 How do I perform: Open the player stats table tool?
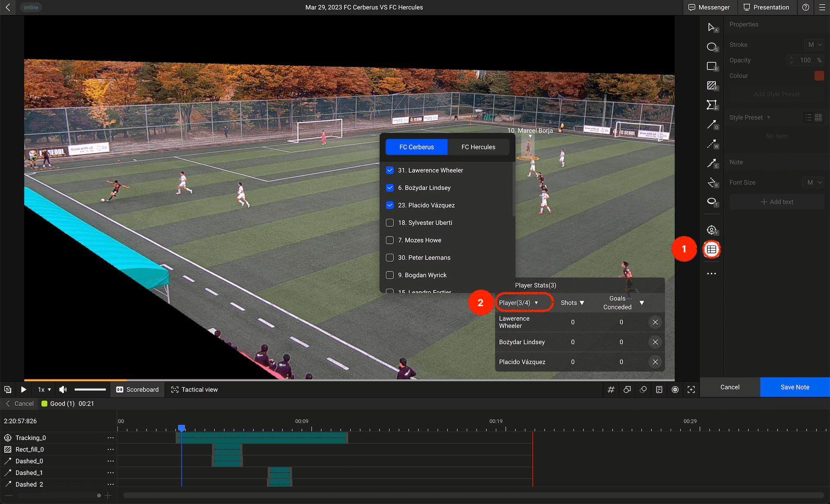click(711, 249)
